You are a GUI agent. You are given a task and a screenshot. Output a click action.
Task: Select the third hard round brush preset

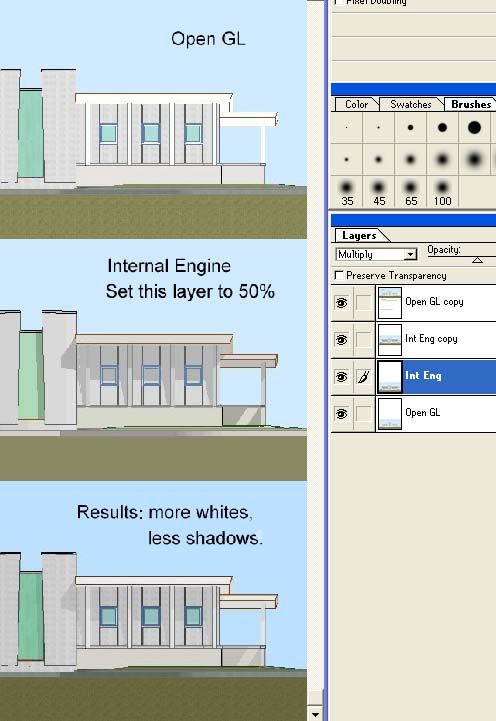410,127
